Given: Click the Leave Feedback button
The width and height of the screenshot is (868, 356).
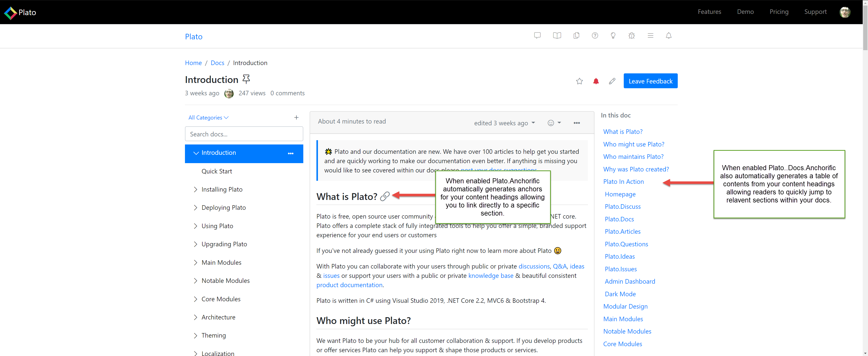Looking at the screenshot, I should tap(650, 81).
